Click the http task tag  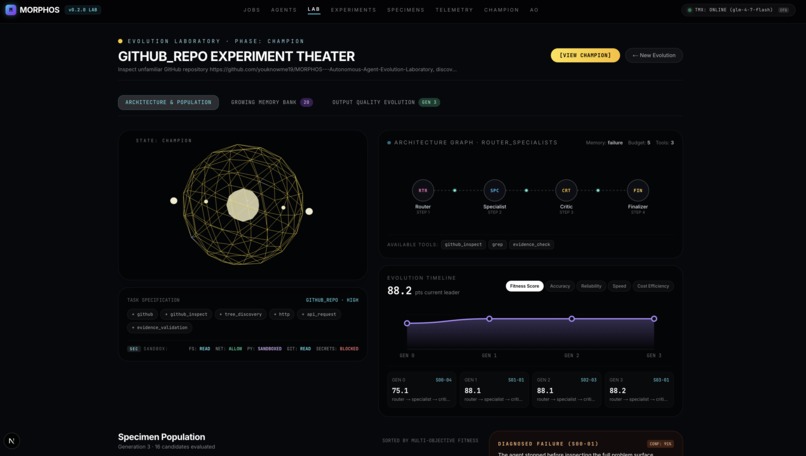(282, 314)
